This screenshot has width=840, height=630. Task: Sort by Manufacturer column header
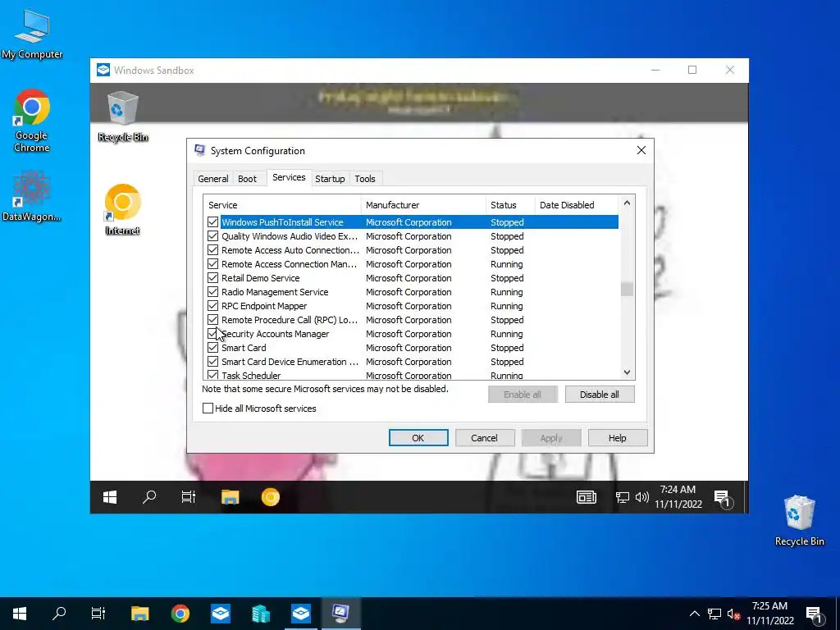pos(423,204)
